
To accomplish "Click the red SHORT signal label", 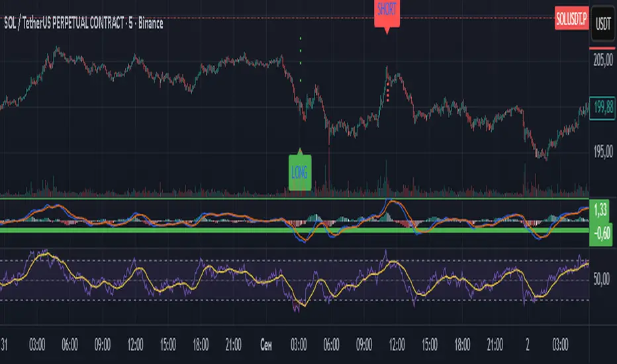I will (x=387, y=14).
